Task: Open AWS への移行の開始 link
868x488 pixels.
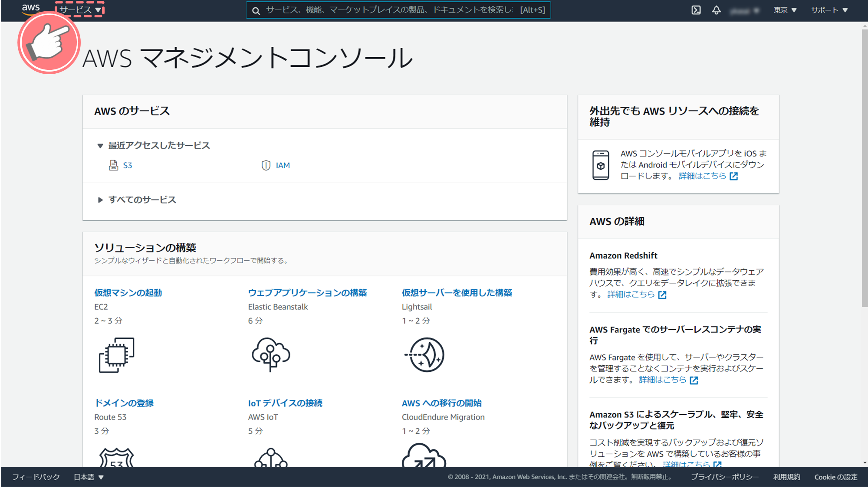Action: click(x=442, y=403)
